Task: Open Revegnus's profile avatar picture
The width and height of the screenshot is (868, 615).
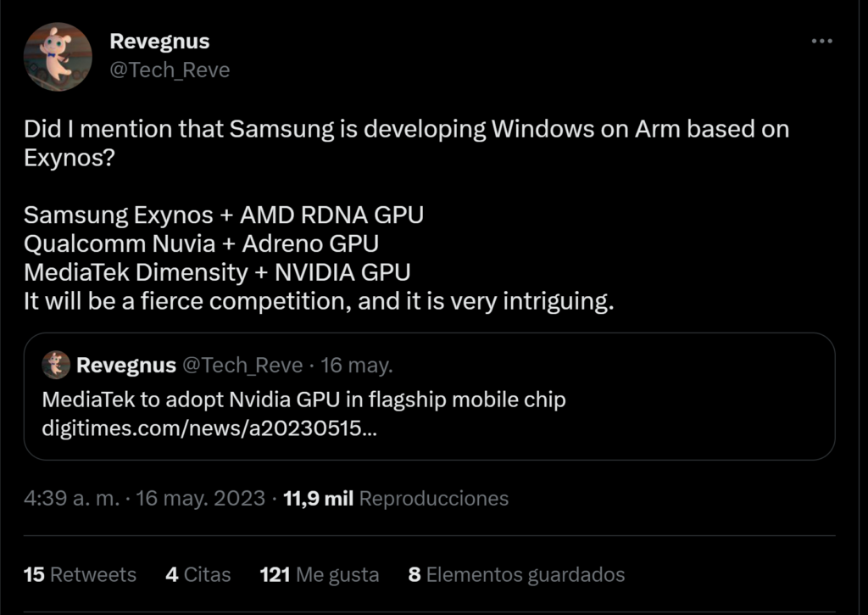Action: tap(58, 57)
